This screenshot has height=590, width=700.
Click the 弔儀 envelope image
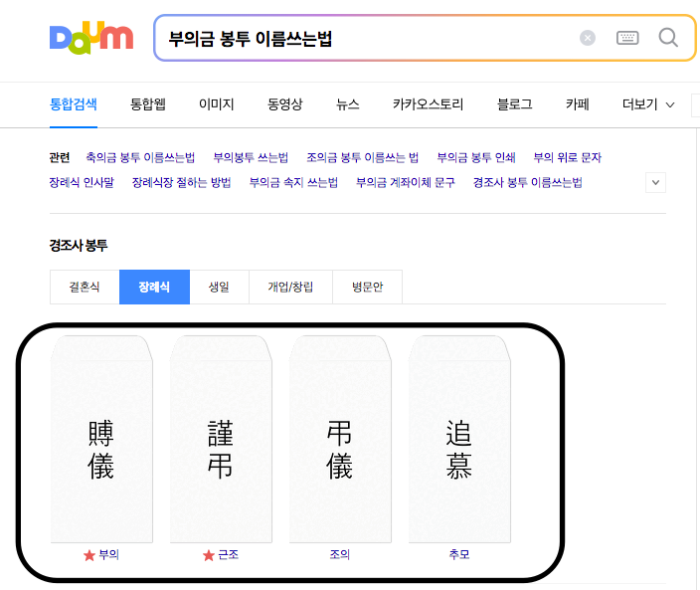340,440
